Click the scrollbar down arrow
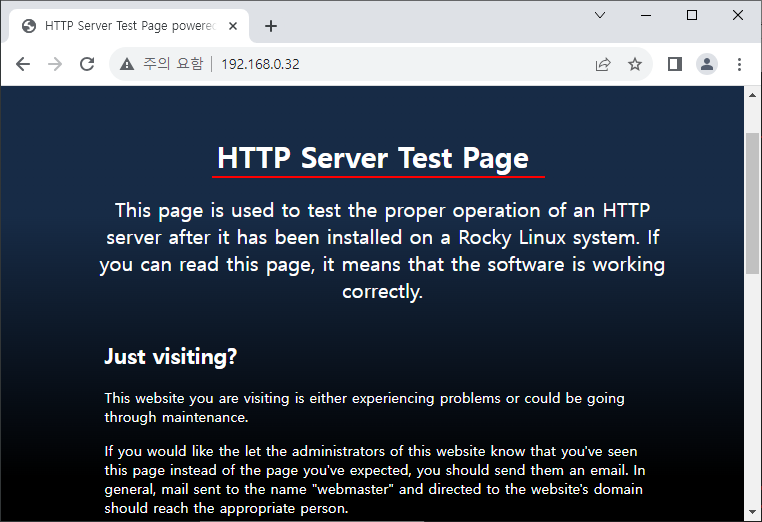762x522 pixels. 752,512
